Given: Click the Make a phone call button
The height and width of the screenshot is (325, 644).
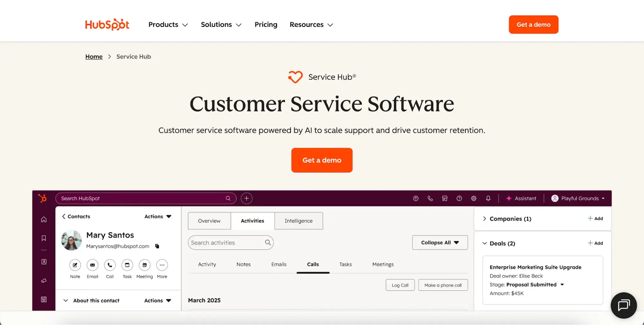Looking at the screenshot, I should 443,285.
